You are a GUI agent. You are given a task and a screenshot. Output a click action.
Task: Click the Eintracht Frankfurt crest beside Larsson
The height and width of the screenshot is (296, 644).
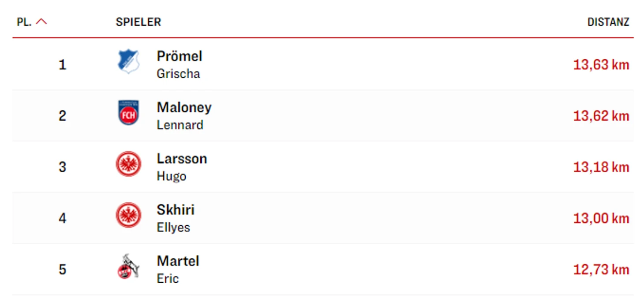pos(128,164)
